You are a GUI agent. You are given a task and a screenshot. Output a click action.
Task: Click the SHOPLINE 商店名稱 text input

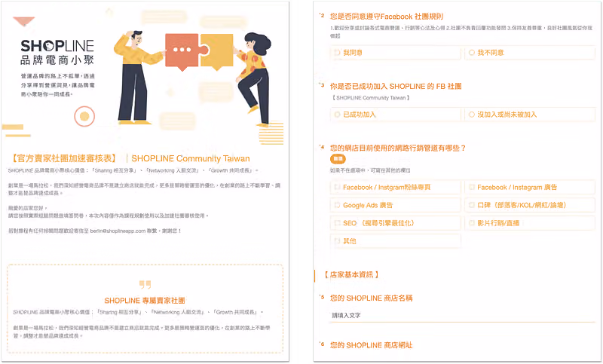point(462,316)
